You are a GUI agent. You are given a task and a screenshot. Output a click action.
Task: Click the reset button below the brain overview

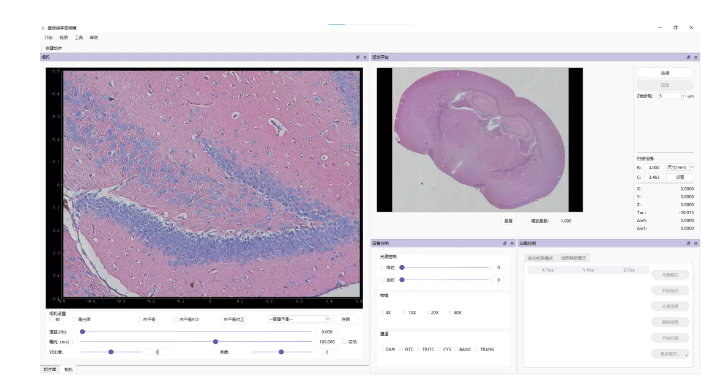508,221
